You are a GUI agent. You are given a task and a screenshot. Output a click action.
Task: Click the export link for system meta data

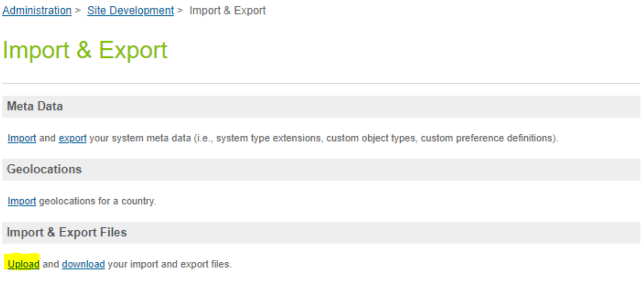click(x=72, y=138)
